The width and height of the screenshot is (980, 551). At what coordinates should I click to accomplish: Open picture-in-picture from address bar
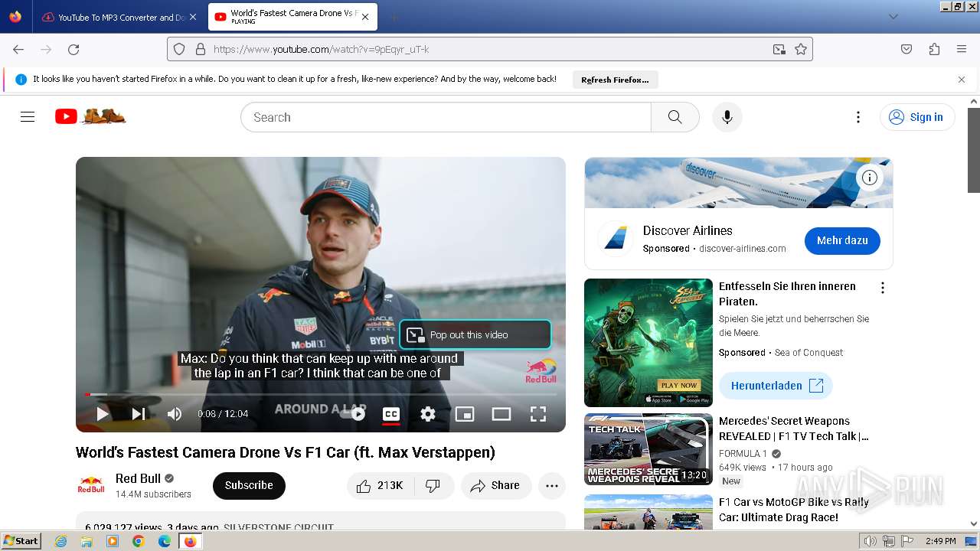(779, 49)
